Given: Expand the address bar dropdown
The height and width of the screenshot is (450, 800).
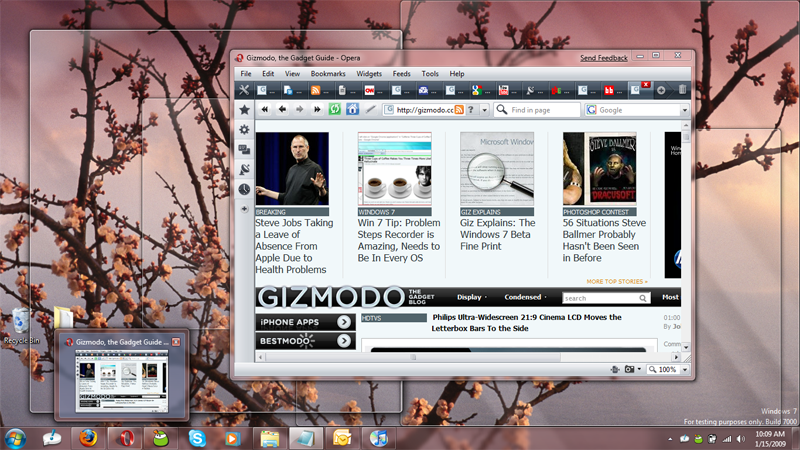Looking at the screenshot, I should (x=484, y=110).
